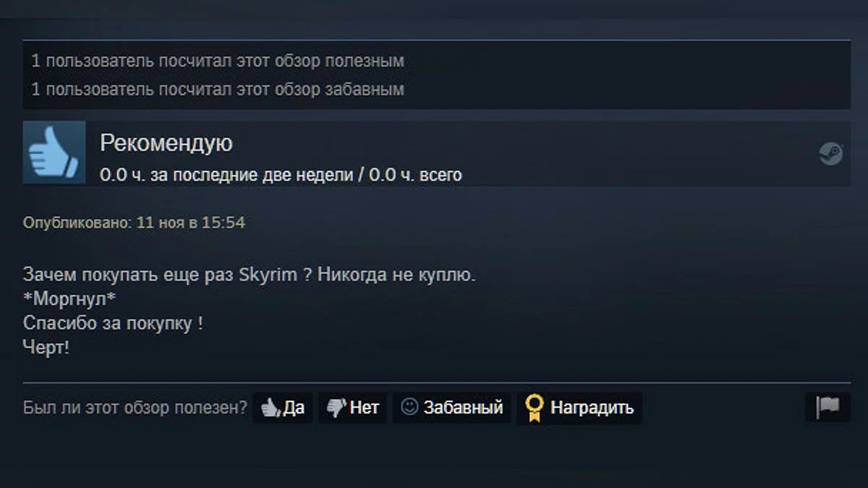Screen dimensions: 868x488
Task: Click the thumbs-up icon beside Да
Action: (x=271, y=408)
